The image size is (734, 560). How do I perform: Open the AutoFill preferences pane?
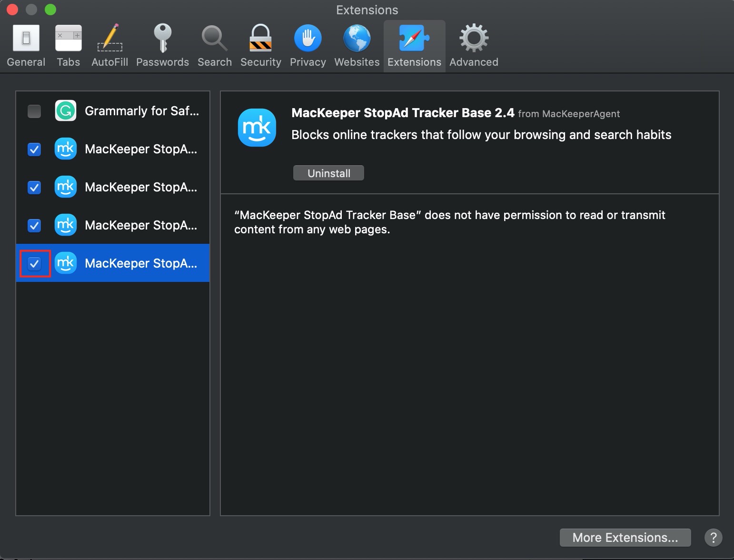109,46
